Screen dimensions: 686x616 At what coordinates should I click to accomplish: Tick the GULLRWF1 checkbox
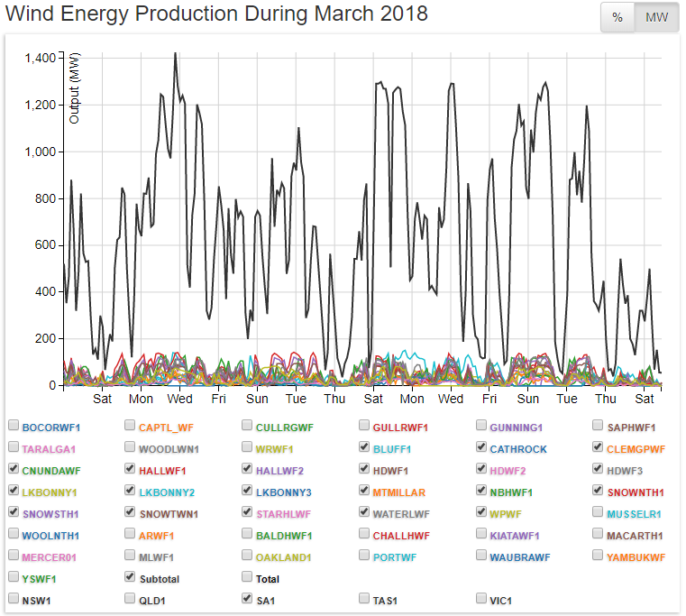365,426
